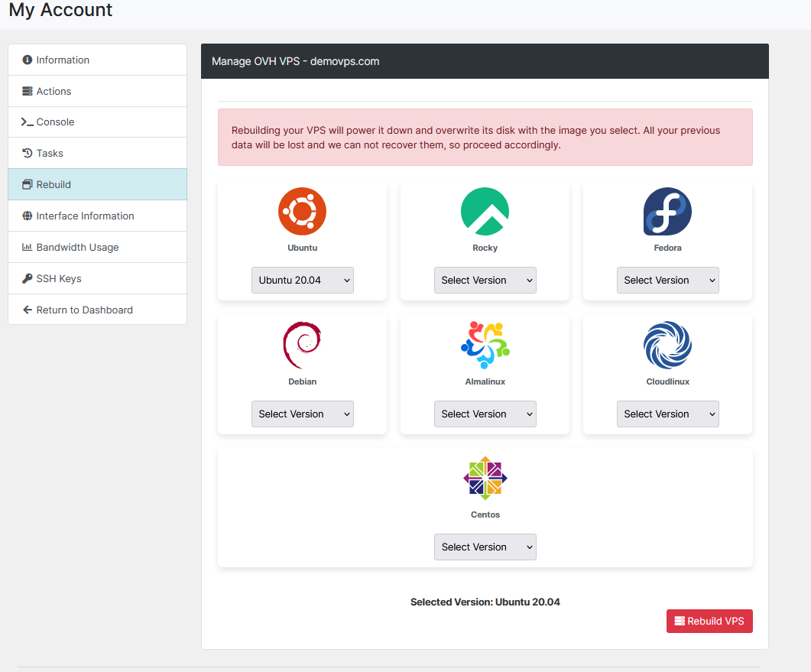The height and width of the screenshot is (672, 811).
Task: Click the key icon beside SSH Keys
Action: [28, 278]
